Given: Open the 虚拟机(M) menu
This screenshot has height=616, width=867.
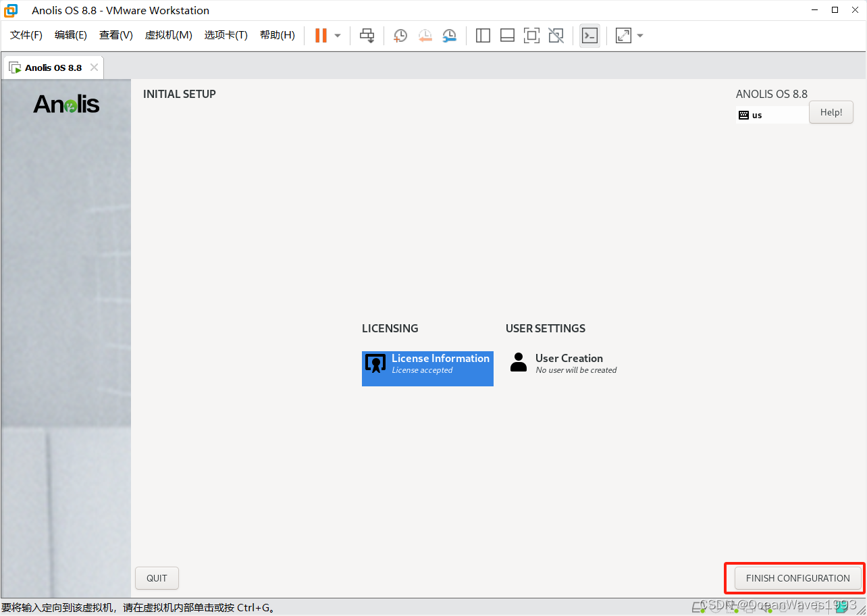Looking at the screenshot, I should [x=169, y=35].
